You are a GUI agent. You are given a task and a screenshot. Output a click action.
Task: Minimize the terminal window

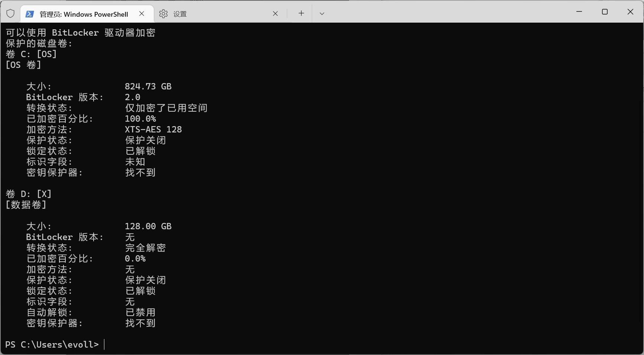[579, 12]
